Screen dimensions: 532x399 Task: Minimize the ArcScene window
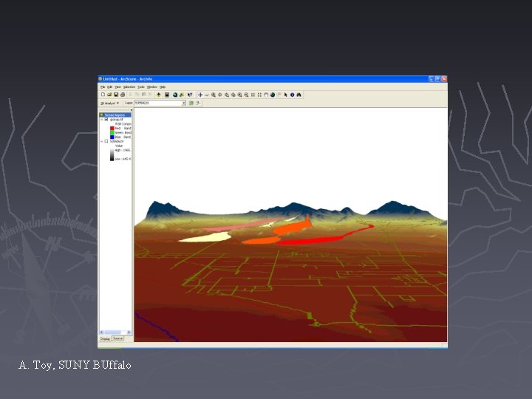pyautogui.click(x=432, y=79)
